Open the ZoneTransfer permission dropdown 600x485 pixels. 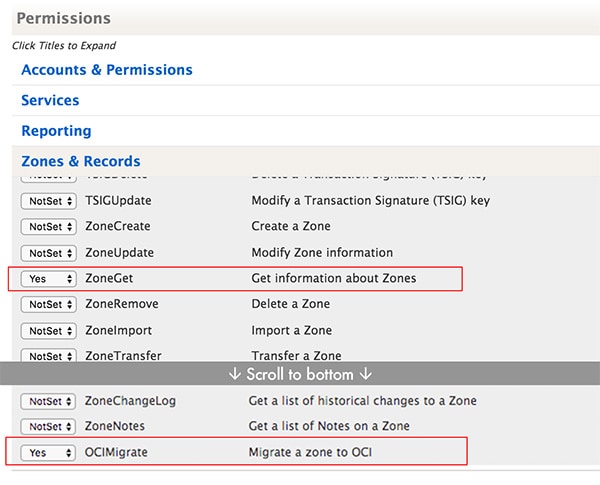pyautogui.click(x=48, y=355)
